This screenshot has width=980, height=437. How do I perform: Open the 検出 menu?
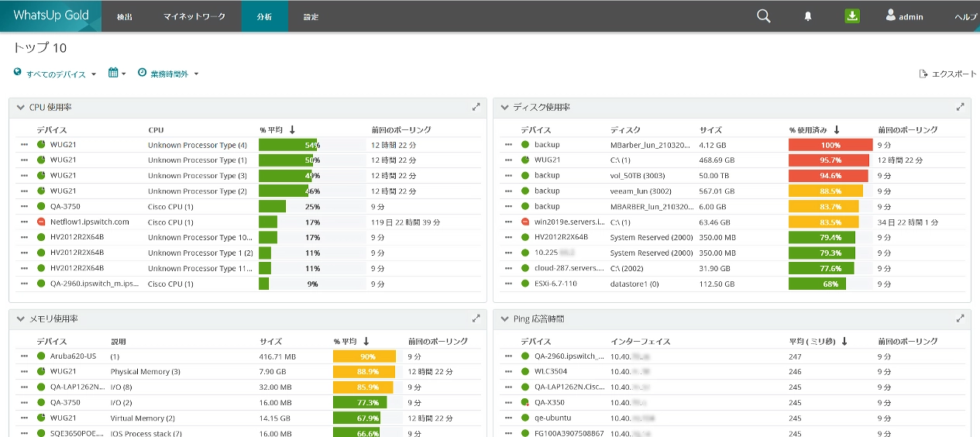click(x=124, y=16)
